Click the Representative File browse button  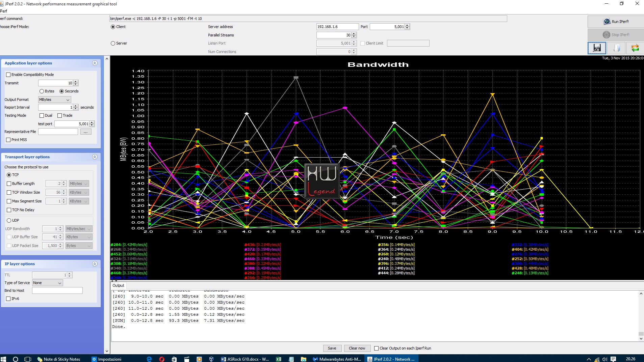tap(85, 132)
